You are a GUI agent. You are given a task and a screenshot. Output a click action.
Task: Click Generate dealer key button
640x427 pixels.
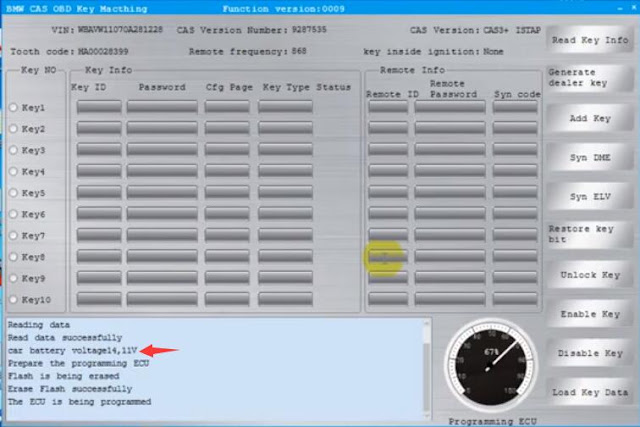tap(590, 78)
